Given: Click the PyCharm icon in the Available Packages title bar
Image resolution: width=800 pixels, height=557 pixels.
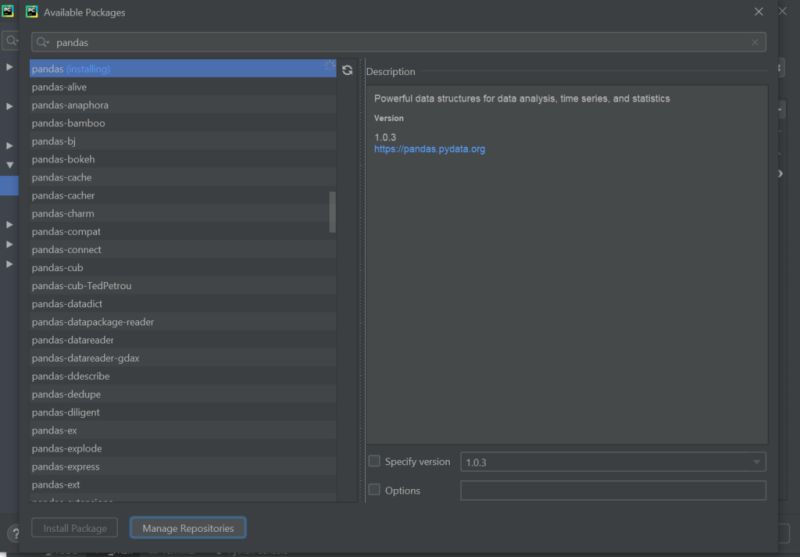Looking at the screenshot, I should coord(32,12).
